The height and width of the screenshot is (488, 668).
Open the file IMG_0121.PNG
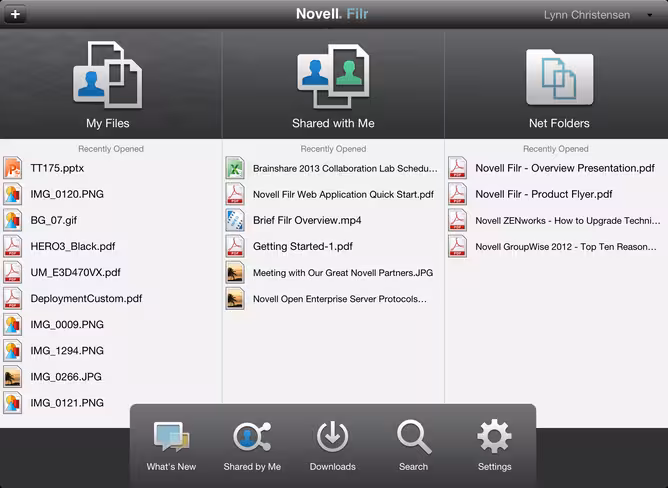[67, 403]
